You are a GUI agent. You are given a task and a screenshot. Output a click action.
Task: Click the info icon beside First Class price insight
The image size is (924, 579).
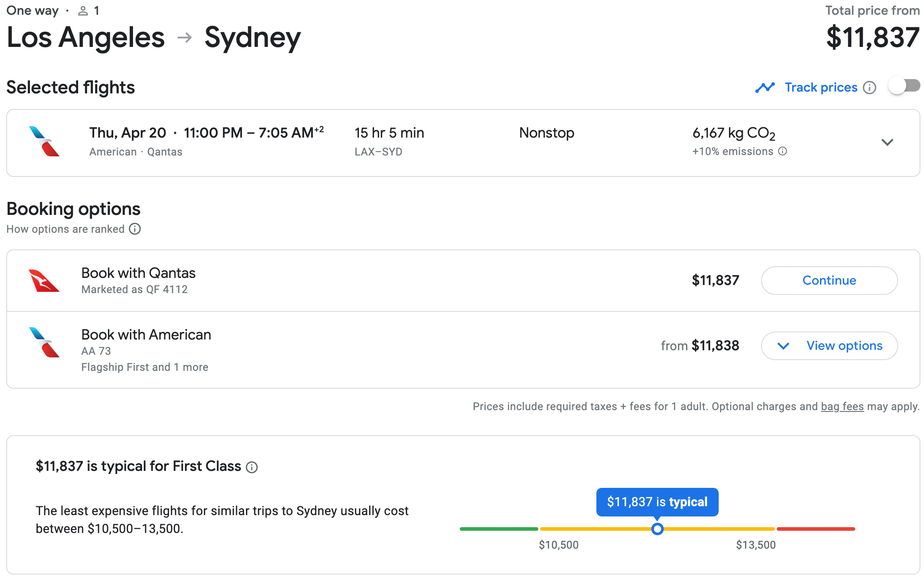click(x=252, y=467)
